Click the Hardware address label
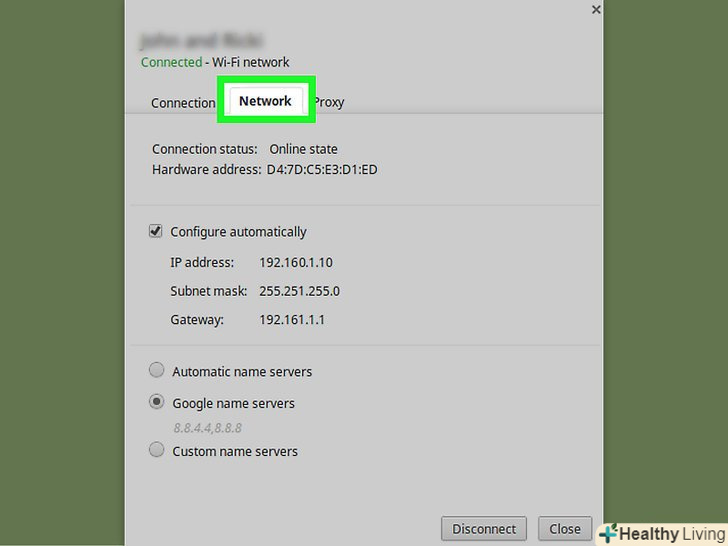728x546 pixels. [x=207, y=169]
